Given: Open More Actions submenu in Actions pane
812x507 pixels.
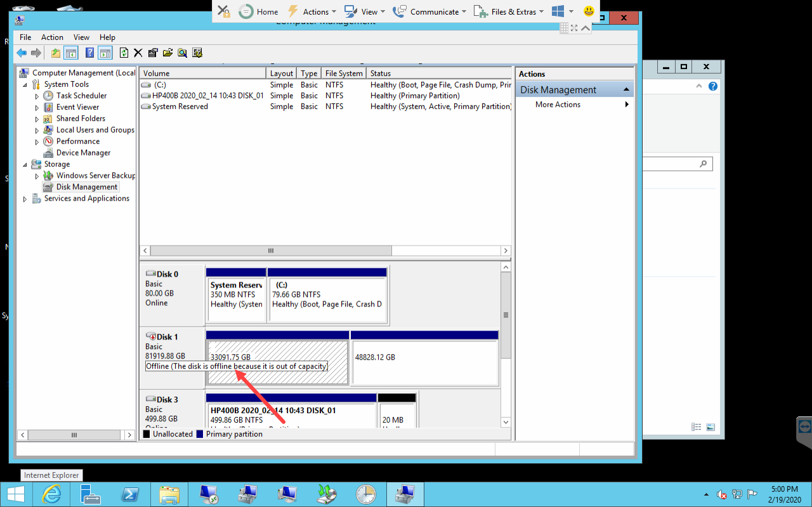Looking at the screenshot, I should [x=575, y=105].
